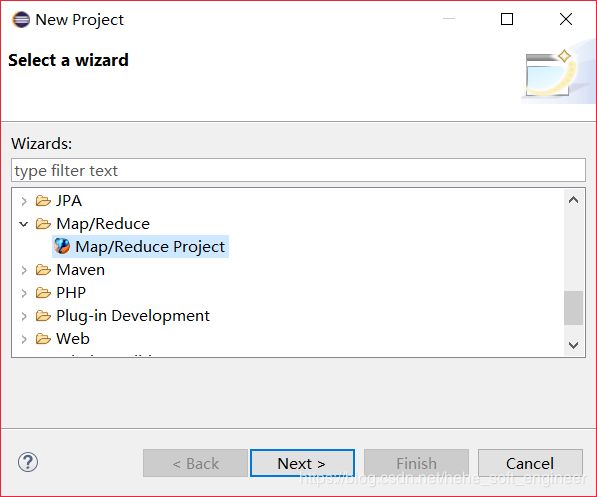The width and height of the screenshot is (597, 497).
Task: Dismiss the dialog with Cancel
Action: pyautogui.click(x=530, y=463)
